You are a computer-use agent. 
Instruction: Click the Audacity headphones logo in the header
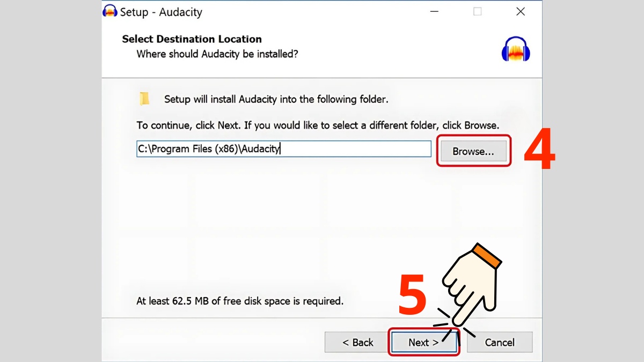[516, 49]
